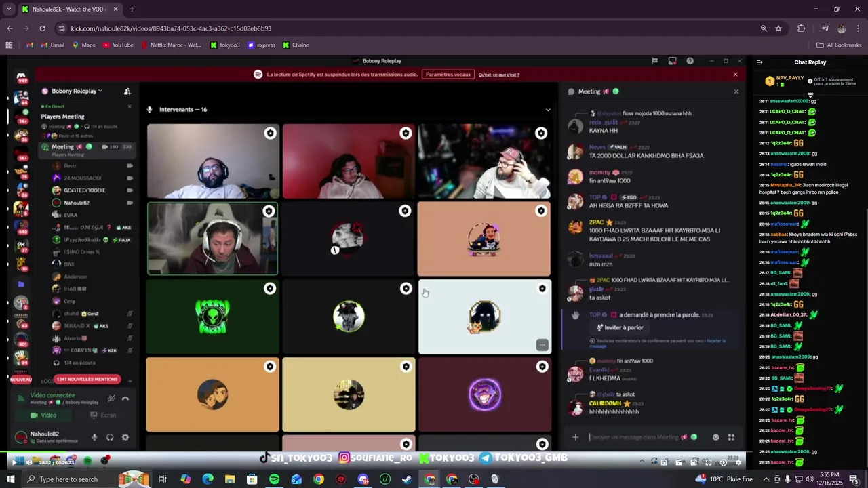Close the Meeting chat side panel
The height and width of the screenshot is (488, 868).
[736, 91]
